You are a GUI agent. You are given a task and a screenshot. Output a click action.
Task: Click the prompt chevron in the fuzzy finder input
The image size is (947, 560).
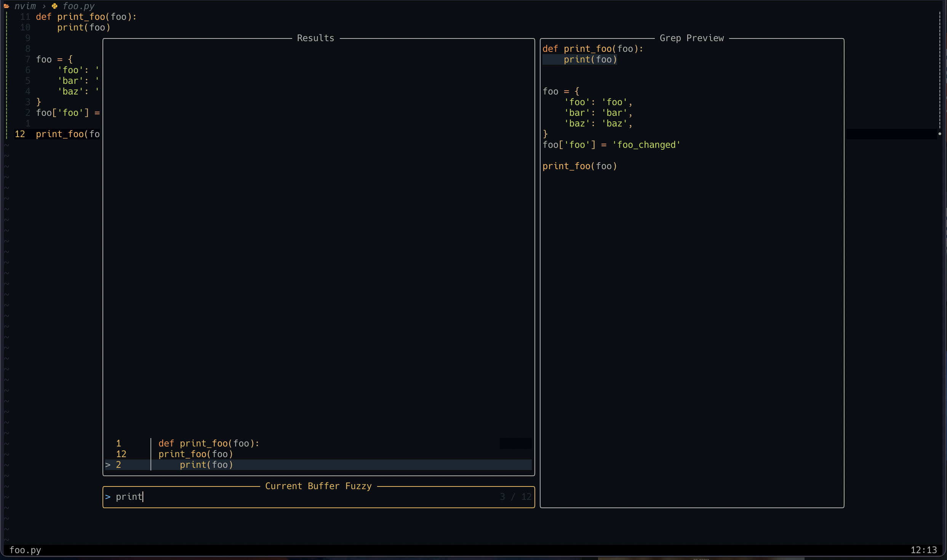(109, 496)
